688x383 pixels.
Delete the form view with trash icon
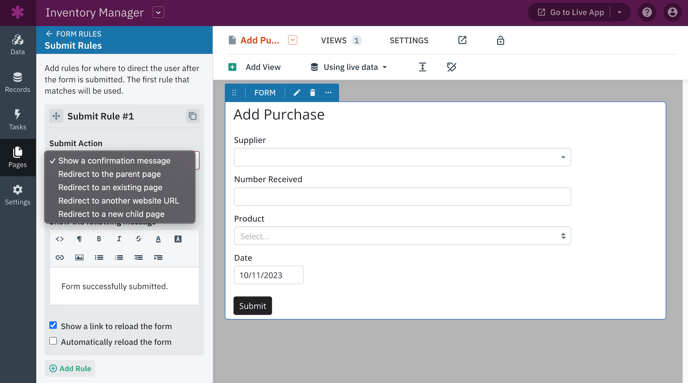[x=312, y=93]
